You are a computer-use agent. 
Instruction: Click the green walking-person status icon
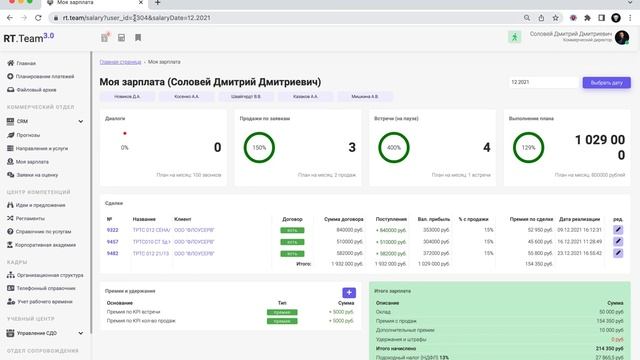(x=514, y=37)
